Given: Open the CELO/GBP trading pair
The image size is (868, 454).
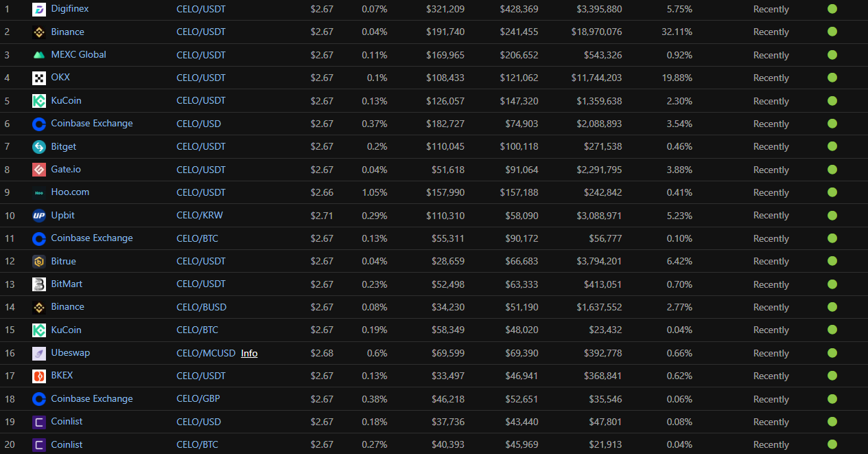Looking at the screenshot, I should (198, 398).
